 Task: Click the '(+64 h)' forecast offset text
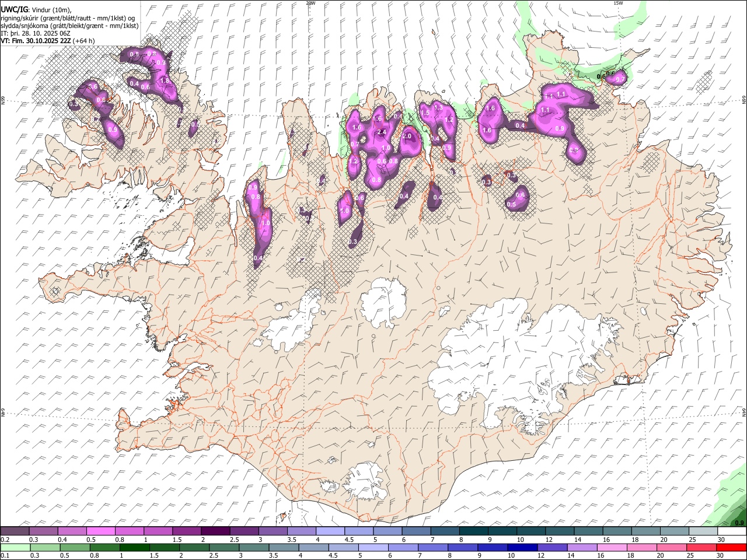tap(84, 41)
